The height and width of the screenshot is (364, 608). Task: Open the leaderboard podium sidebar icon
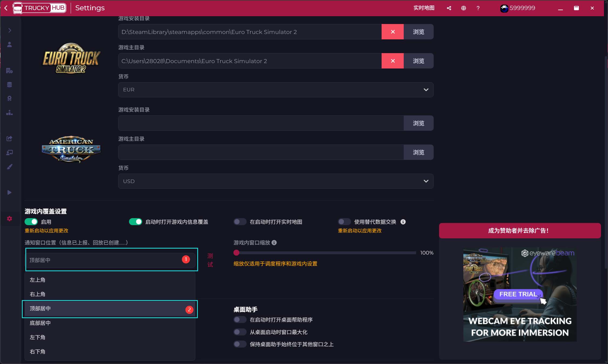(x=9, y=112)
